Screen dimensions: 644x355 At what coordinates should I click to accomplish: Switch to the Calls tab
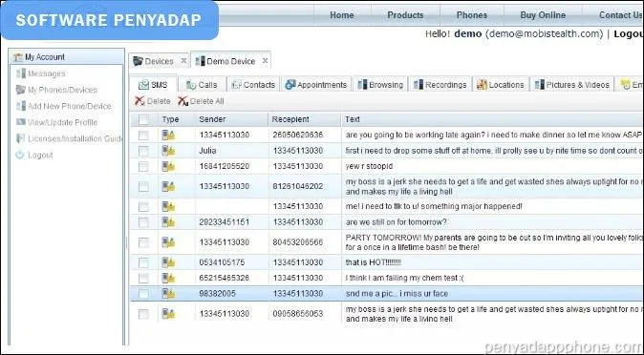(202, 85)
